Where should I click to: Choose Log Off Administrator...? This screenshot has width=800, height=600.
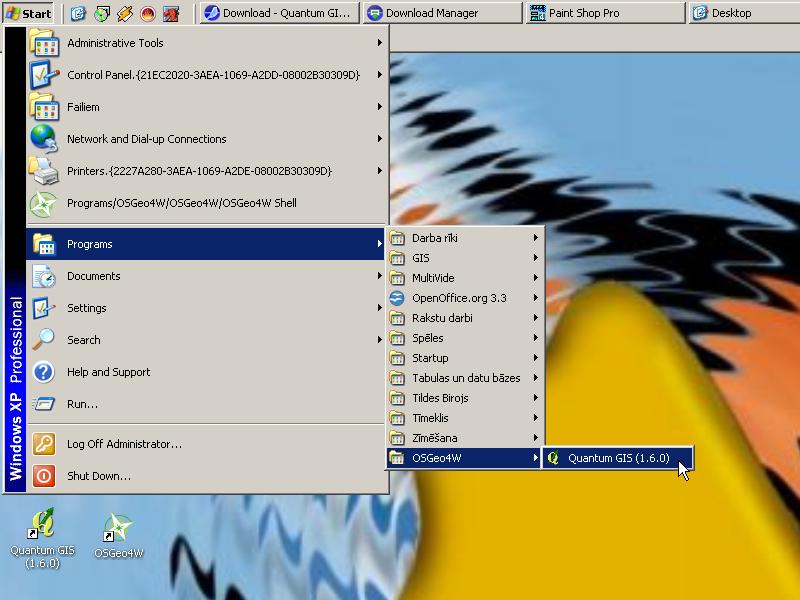click(206, 444)
